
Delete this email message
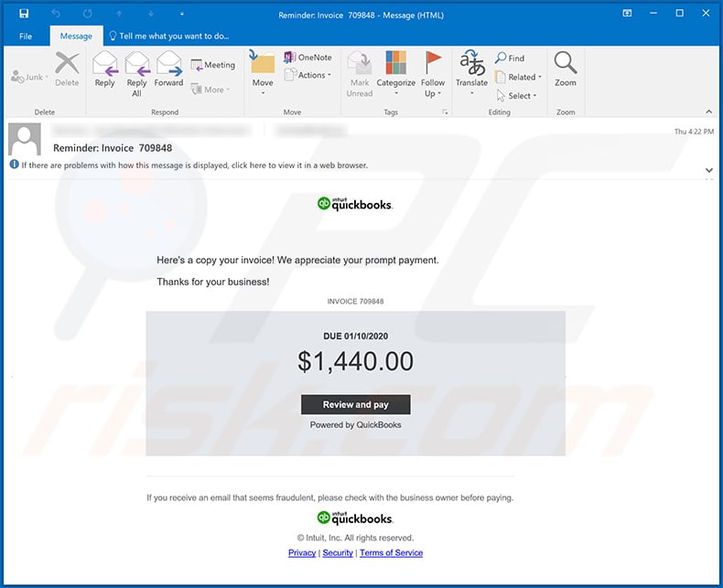67,69
